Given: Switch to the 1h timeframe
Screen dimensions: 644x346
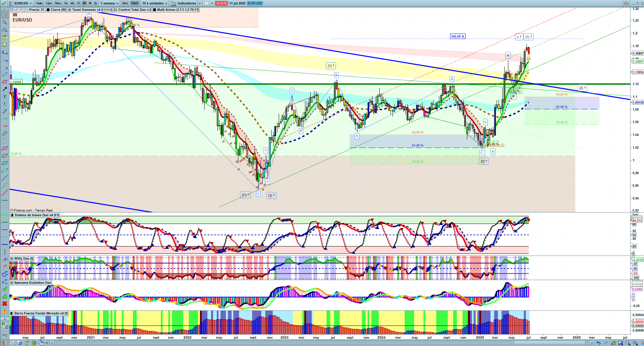Looking at the screenshot, I should (66, 3).
